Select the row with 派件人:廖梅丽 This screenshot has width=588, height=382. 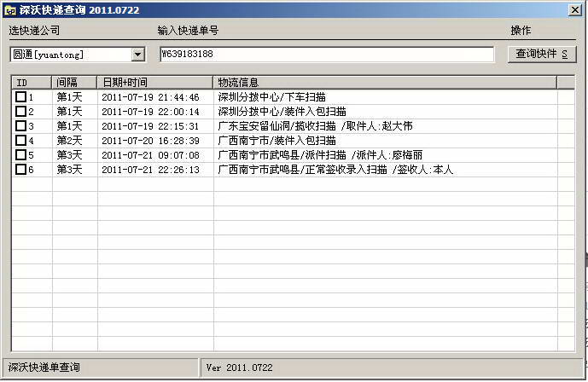click(x=320, y=155)
